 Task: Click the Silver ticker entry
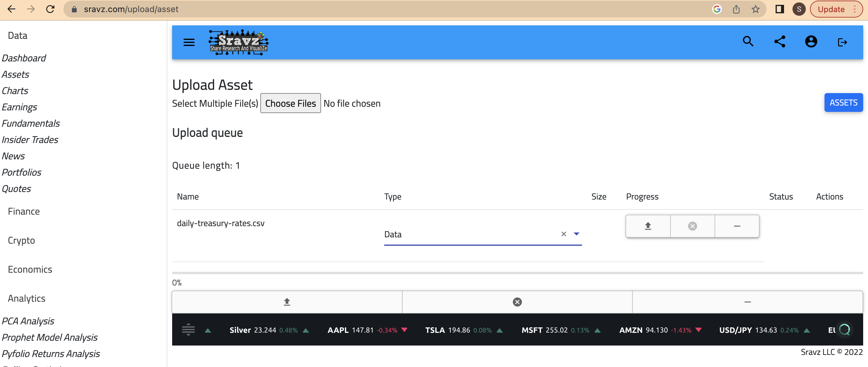coord(269,330)
